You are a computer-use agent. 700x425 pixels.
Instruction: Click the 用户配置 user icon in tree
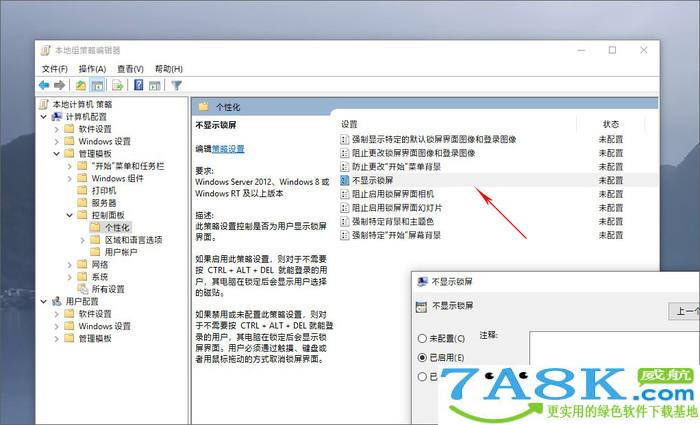coord(57,302)
